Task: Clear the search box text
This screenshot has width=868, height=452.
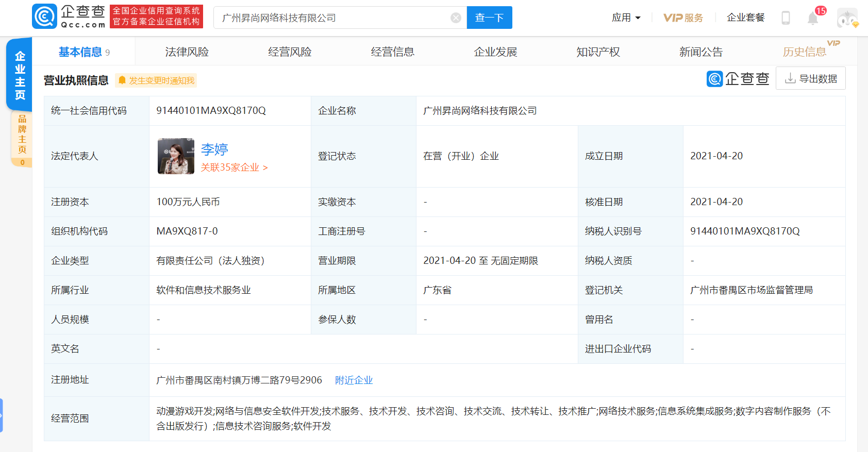Action: point(456,18)
